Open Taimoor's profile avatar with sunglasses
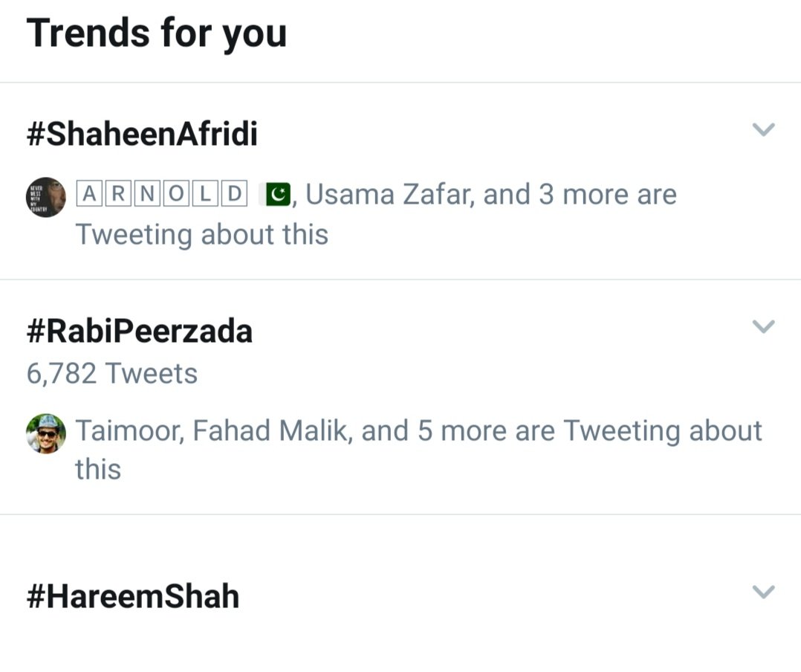This screenshot has height=672, width=801. pos(46,433)
